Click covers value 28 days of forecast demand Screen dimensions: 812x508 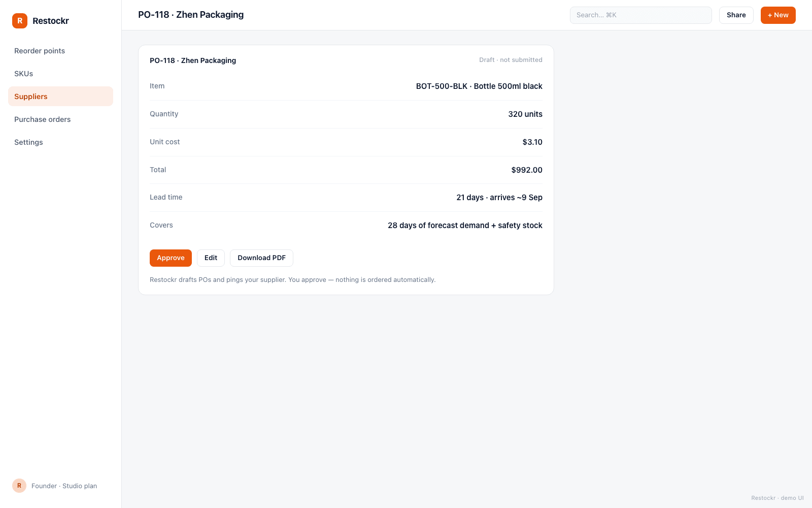pyautogui.click(x=465, y=226)
